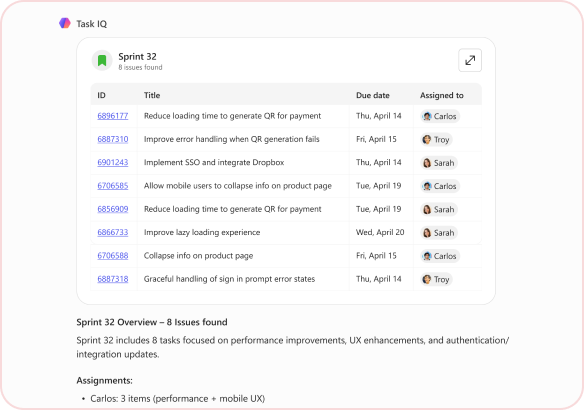Screen dimensions: 584x410
Task: Click Carlos chip in row 6706588
Action: point(440,256)
